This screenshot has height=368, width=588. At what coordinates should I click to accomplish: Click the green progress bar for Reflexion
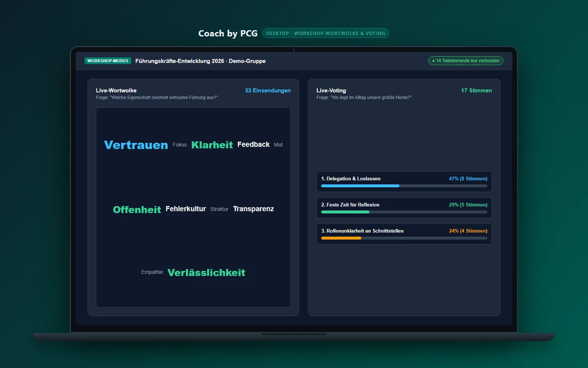tap(345, 212)
